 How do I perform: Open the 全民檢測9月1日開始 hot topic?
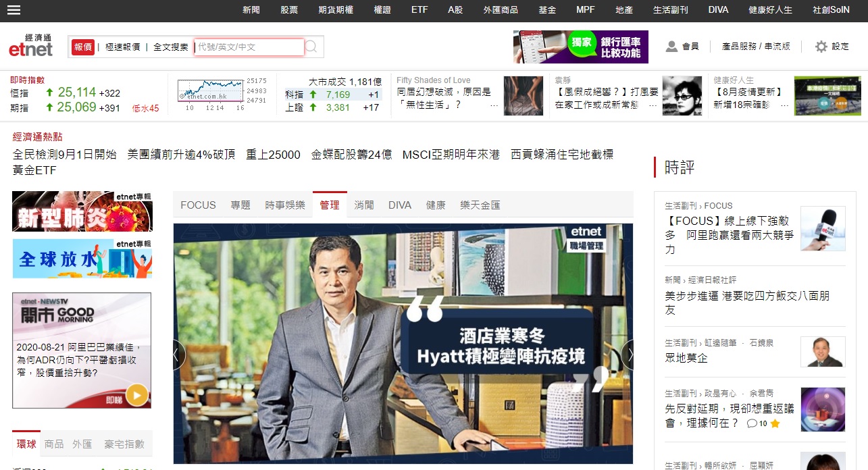pos(65,155)
